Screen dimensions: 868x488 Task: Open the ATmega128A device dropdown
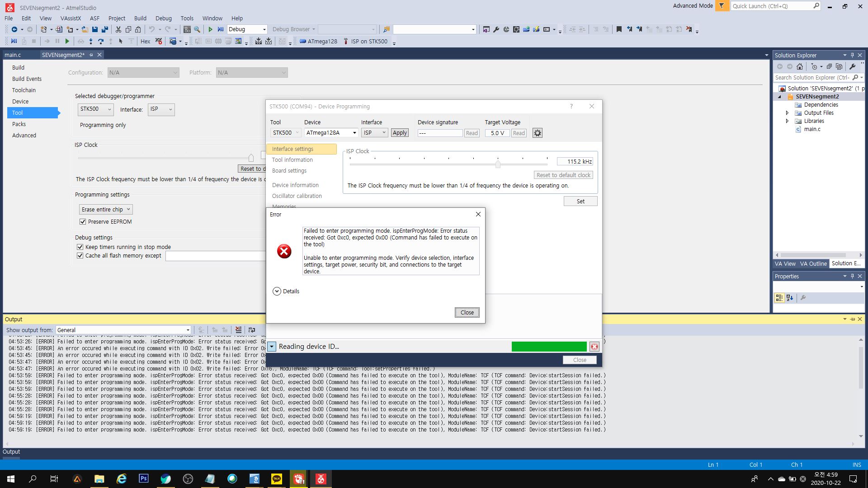pos(354,133)
